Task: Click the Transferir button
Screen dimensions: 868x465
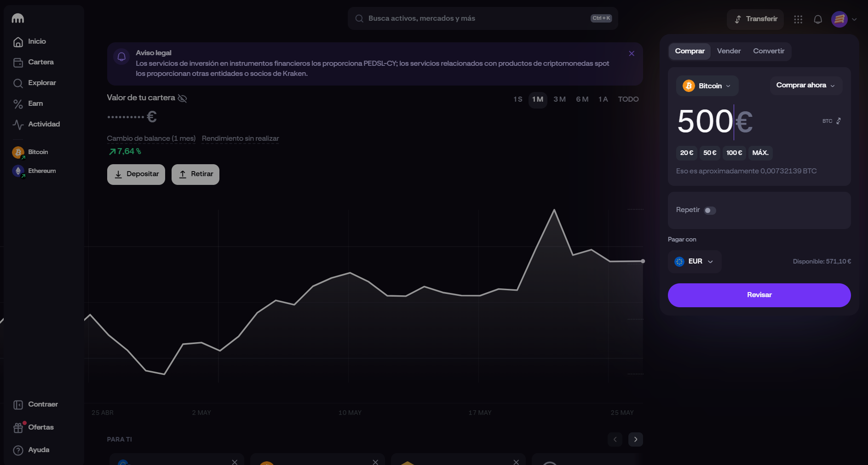Action: click(x=755, y=19)
